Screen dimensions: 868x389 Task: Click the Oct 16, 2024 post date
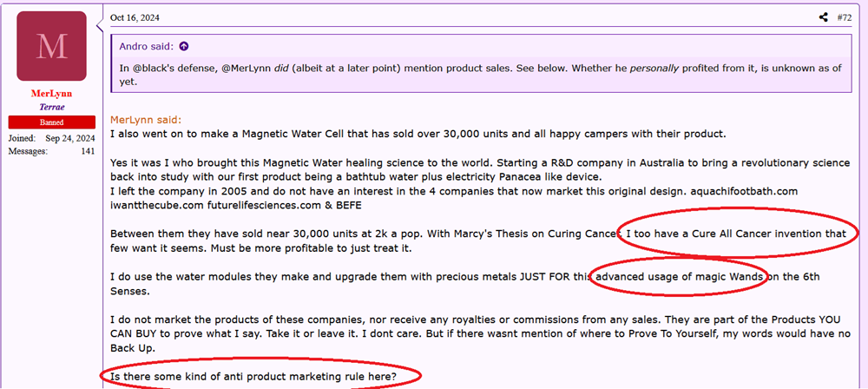pos(135,17)
